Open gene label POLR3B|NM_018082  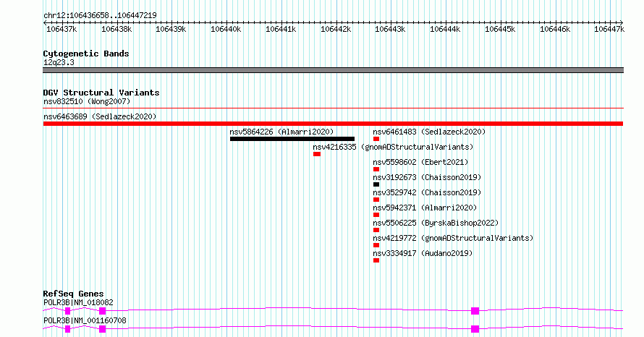(78, 302)
